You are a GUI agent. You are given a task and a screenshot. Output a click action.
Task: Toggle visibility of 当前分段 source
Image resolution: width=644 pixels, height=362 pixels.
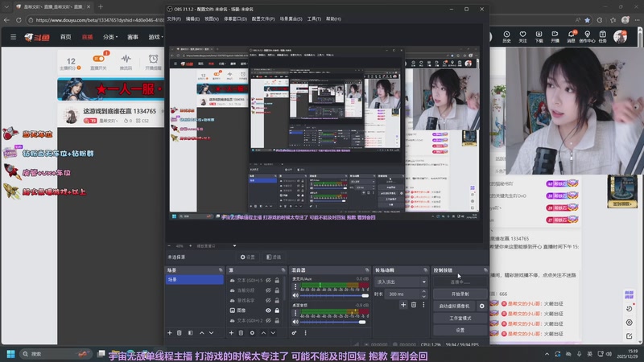coord(268,290)
